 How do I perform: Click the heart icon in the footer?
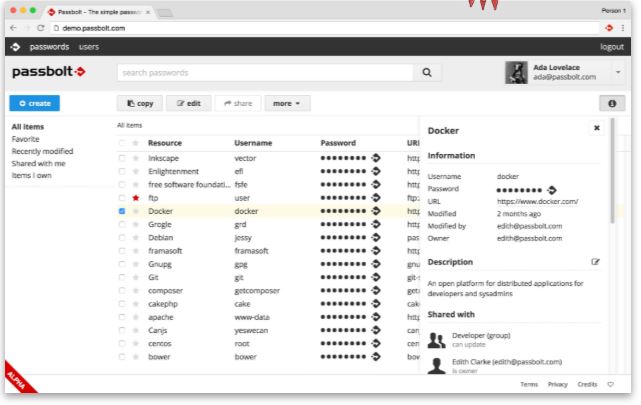[x=610, y=384]
